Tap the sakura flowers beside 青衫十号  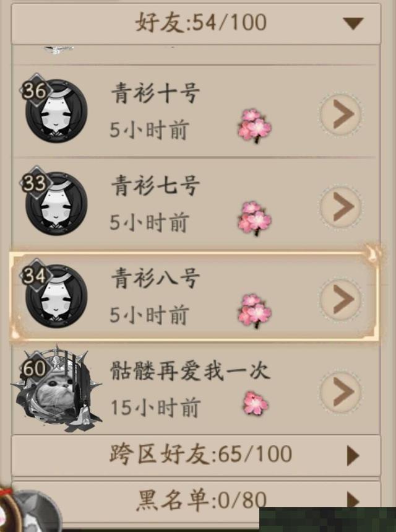click(255, 126)
